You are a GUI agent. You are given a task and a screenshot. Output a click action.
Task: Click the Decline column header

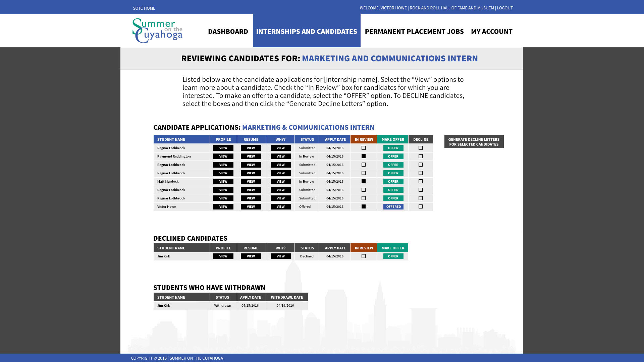421,139
